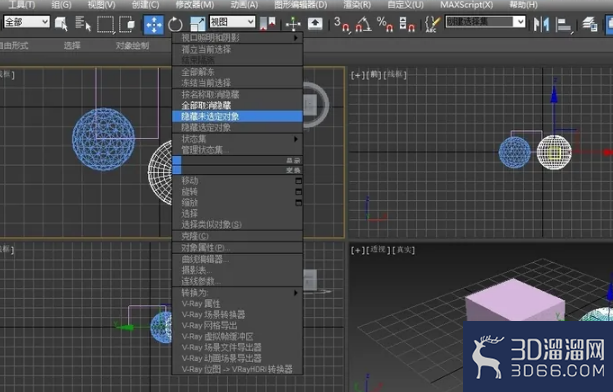Toggle keyboard shortcut override icon
This screenshot has height=392, width=613.
315,24
